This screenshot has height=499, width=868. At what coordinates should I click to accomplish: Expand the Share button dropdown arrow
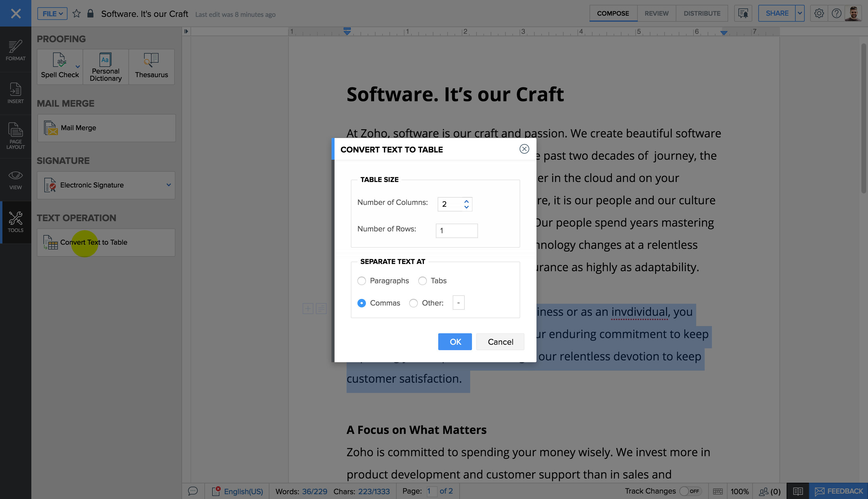click(800, 13)
